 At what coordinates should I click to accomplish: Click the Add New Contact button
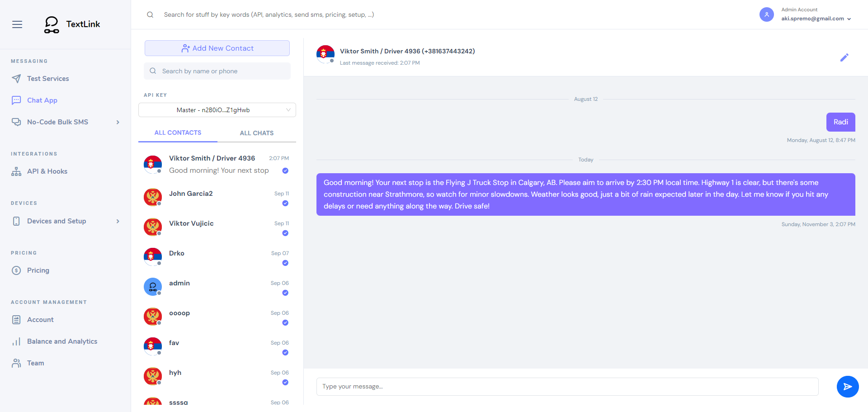coord(217,48)
